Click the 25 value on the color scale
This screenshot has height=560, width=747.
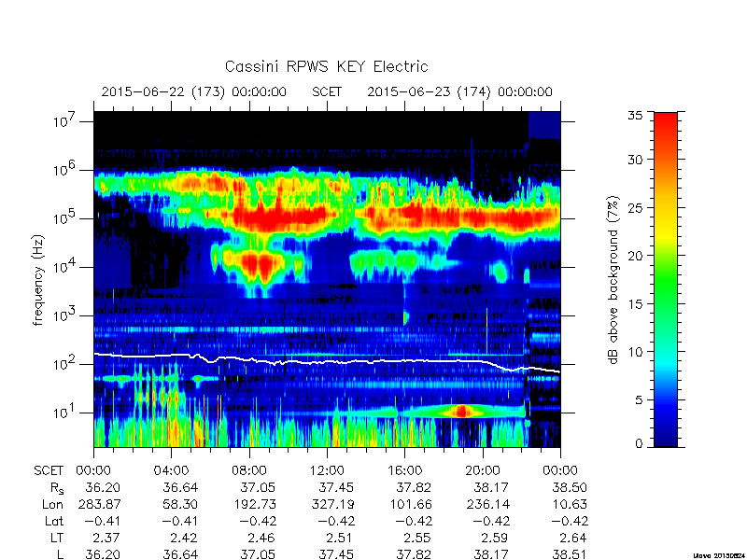pos(635,207)
